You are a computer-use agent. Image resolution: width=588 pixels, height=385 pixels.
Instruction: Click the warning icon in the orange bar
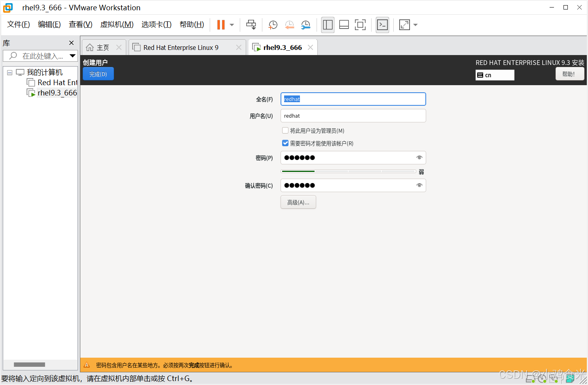[x=87, y=365]
